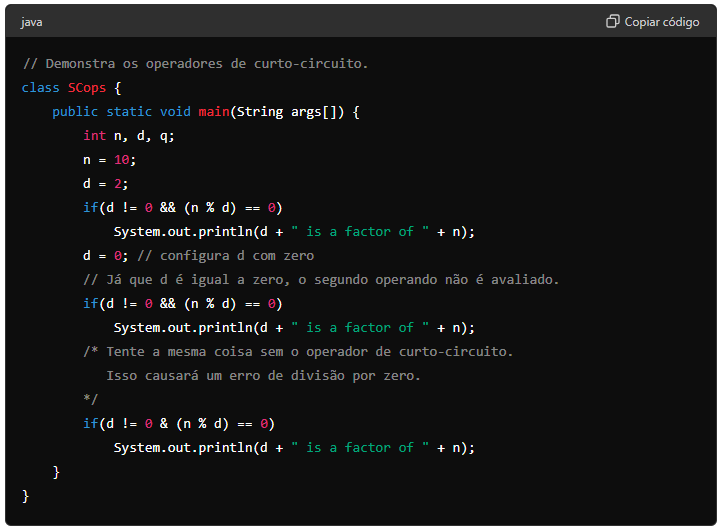
Task: Click the java language label
Action: coord(31,22)
